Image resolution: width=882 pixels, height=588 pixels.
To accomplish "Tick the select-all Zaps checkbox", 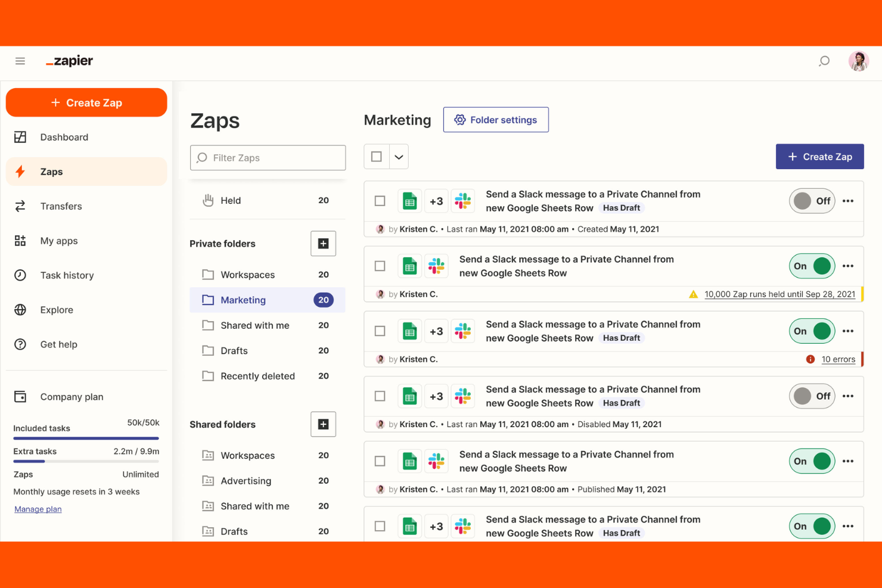I will point(377,157).
